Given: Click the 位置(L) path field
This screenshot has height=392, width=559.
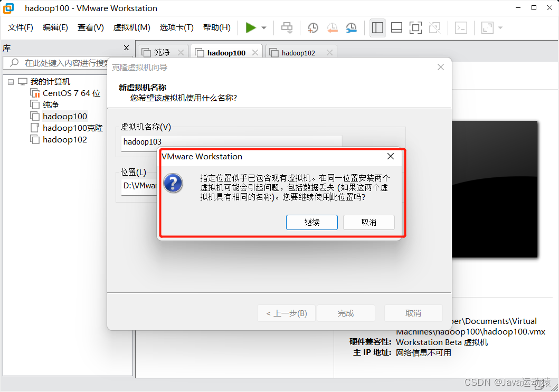Looking at the screenshot, I should coord(139,186).
